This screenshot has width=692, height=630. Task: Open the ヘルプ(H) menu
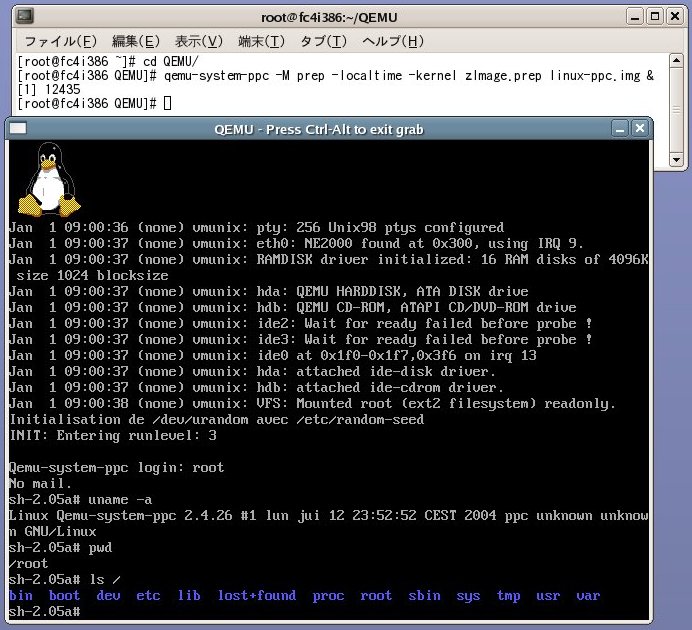pos(393,41)
